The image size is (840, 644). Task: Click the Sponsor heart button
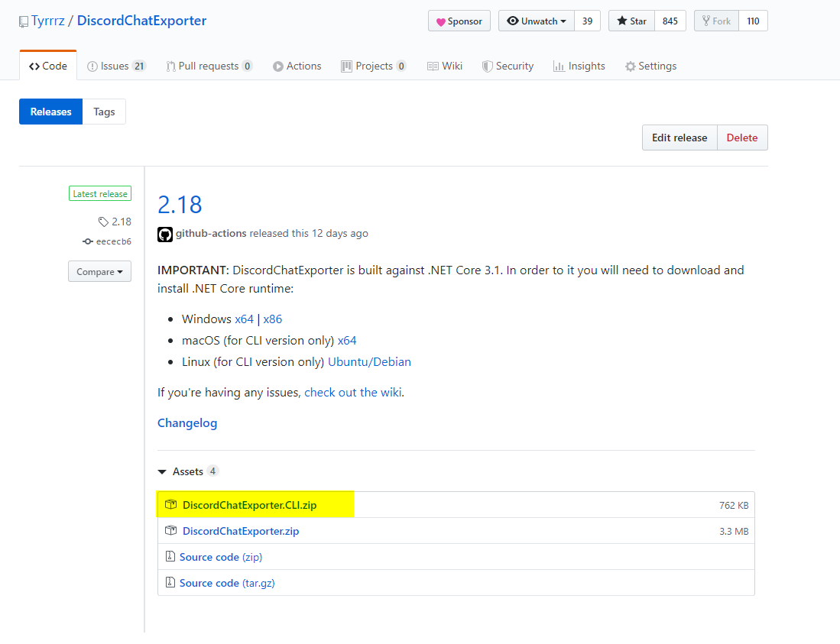pyautogui.click(x=459, y=21)
